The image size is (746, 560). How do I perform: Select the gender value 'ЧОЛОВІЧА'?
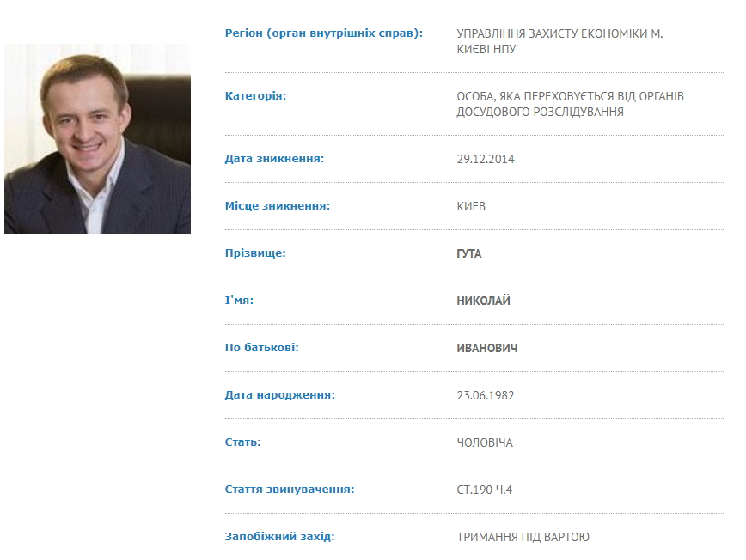[x=485, y=442]
